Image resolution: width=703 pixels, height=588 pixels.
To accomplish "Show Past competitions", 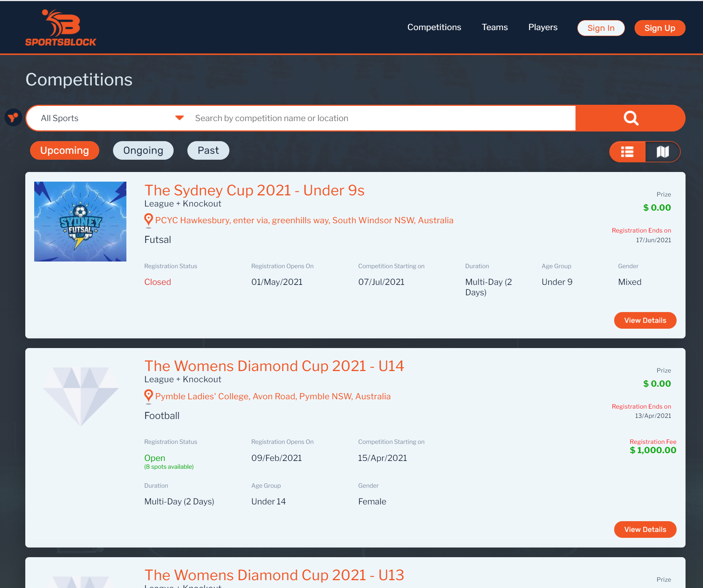I will point(208,150).
